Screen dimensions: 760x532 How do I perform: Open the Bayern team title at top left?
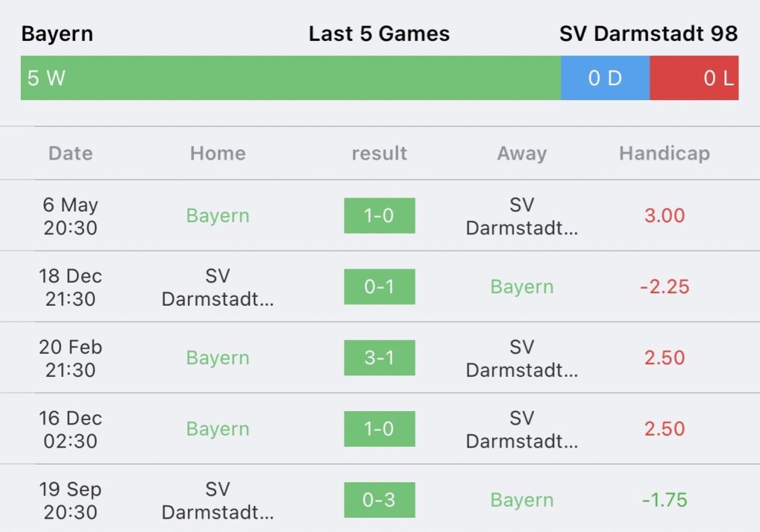pos(57,34)
